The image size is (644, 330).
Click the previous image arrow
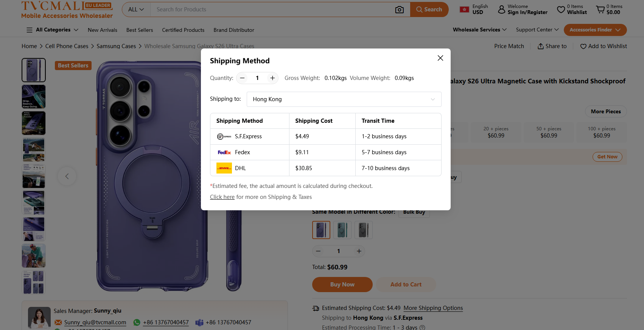click(67, 176)
